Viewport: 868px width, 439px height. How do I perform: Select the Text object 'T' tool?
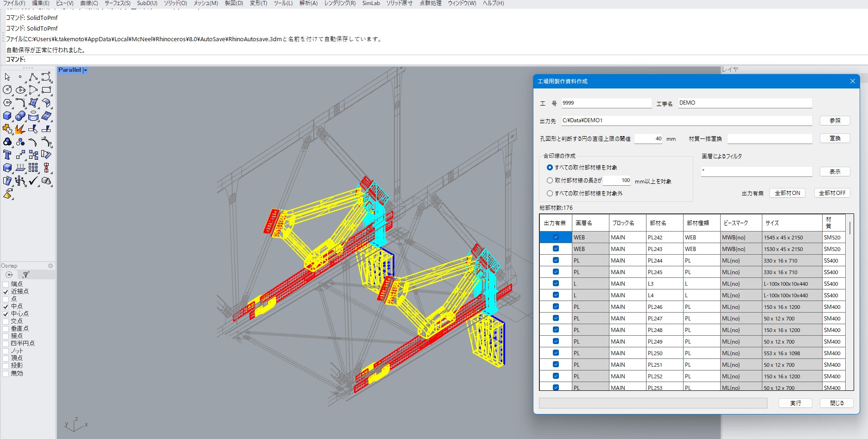click(x=7, y=155)
